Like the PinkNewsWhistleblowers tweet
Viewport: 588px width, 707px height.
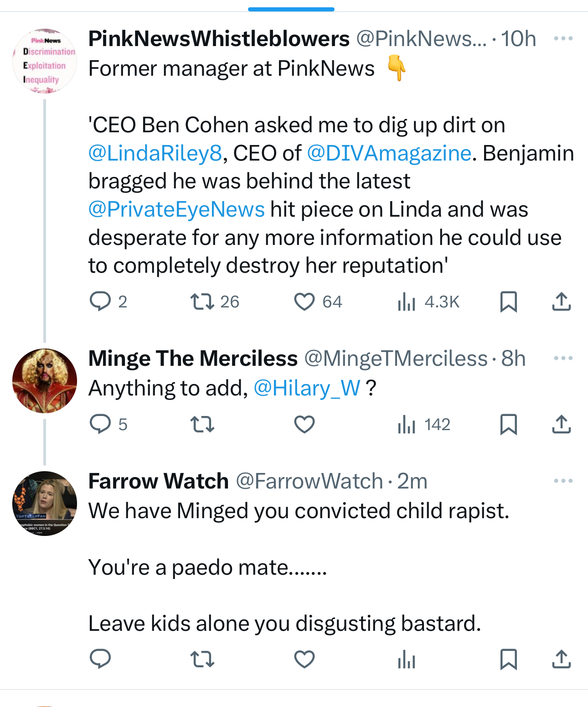coord(304,302)
